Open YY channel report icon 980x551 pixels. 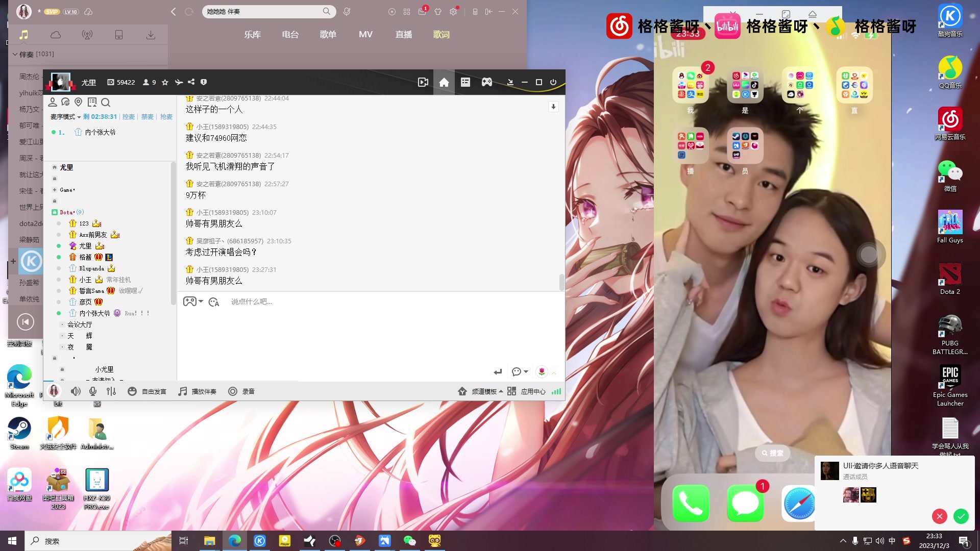pos(204,82)
